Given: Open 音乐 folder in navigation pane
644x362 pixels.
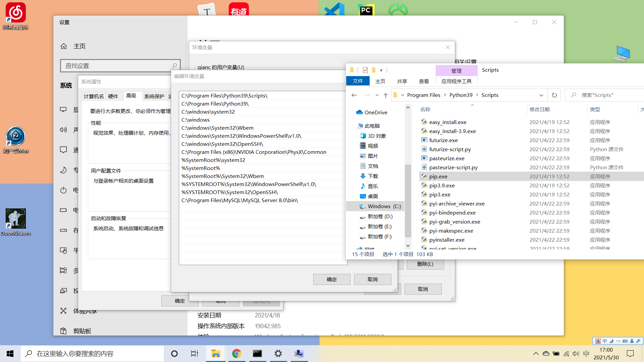Looking at the screenshot, I should coord(369,186).
